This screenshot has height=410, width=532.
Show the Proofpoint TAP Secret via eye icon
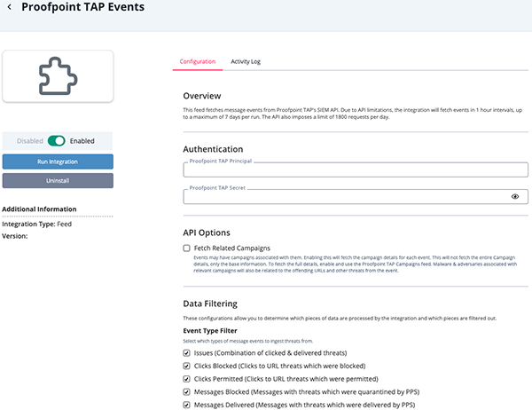point(515,197)
